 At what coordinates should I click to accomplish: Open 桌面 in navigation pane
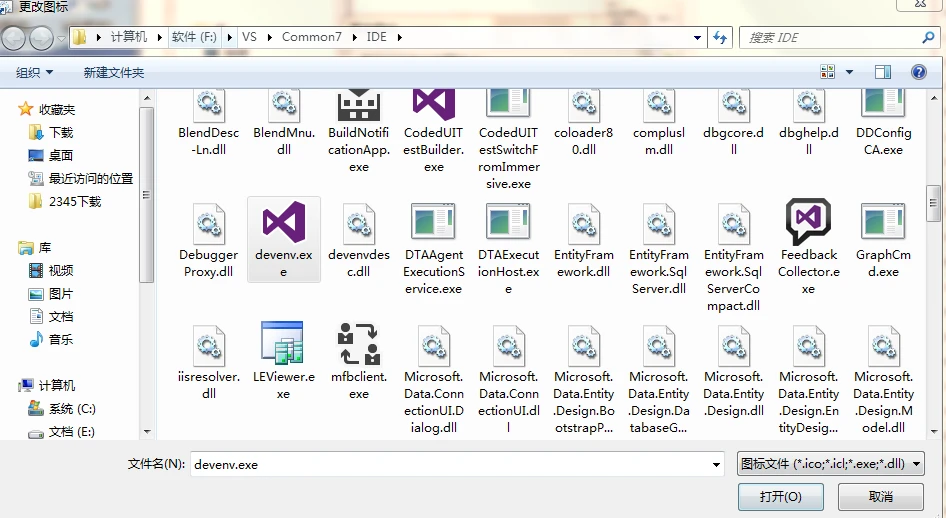[60, 155]
